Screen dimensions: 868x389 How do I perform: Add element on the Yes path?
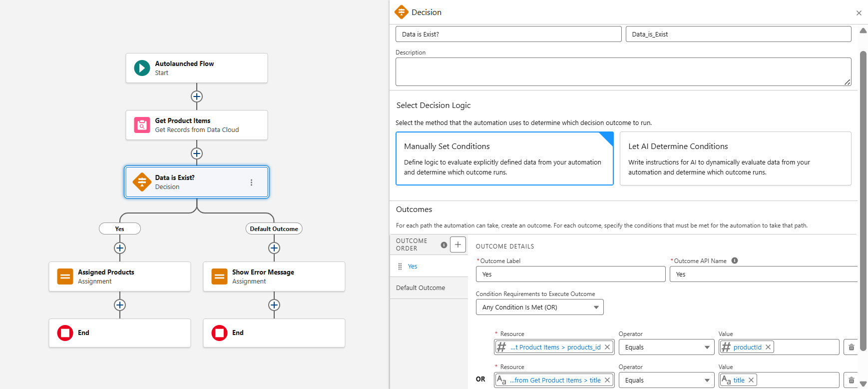click(x=120, y=248)
